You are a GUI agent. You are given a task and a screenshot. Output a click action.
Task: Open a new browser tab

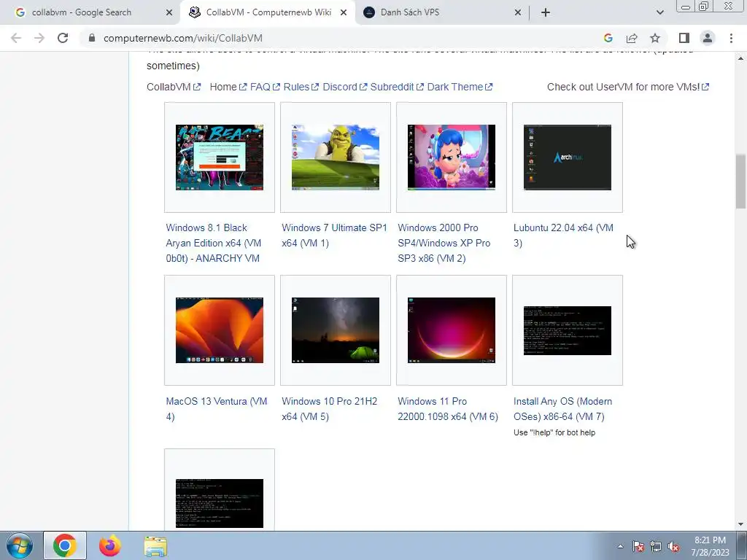(x=546, y=12)
